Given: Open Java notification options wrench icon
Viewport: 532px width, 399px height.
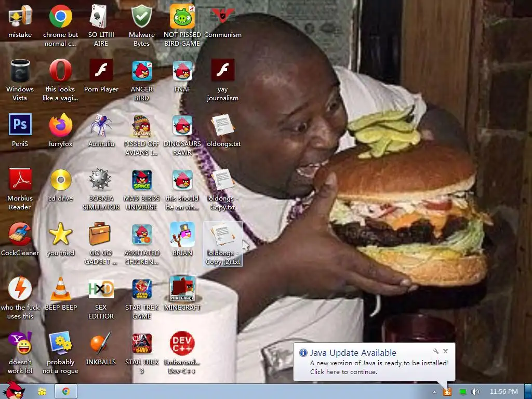Looking at the screenshot, I should 436,351.
